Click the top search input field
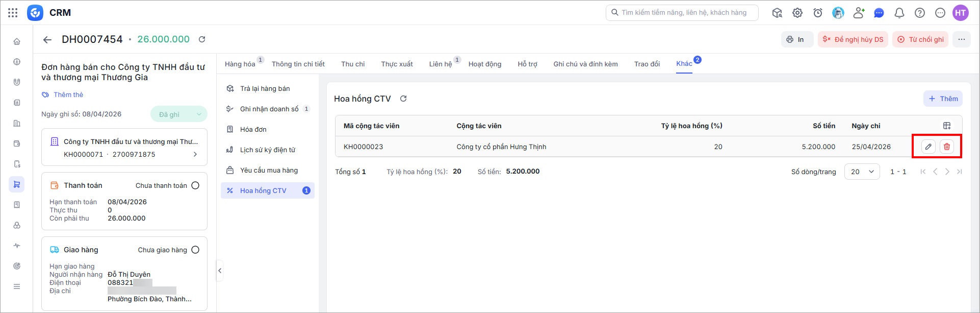The image size is (980, 313). pos(683,13)
